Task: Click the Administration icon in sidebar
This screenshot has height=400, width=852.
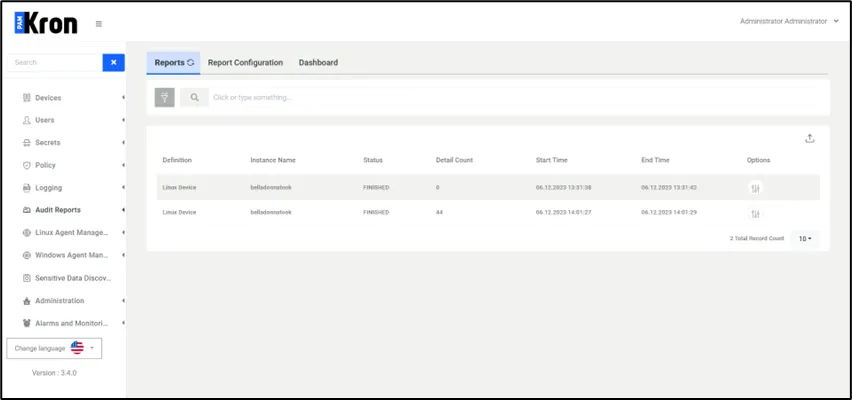Action: [27, 301]
